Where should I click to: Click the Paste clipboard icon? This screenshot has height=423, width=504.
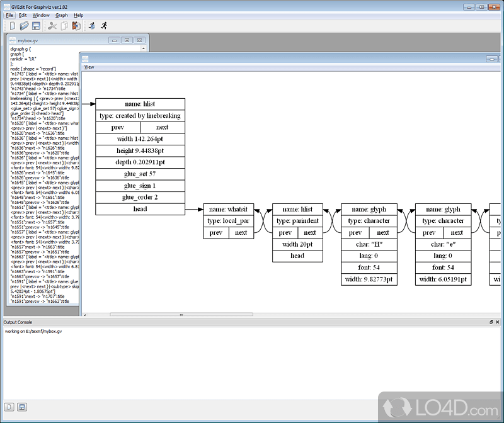click(x=76, y=26)
